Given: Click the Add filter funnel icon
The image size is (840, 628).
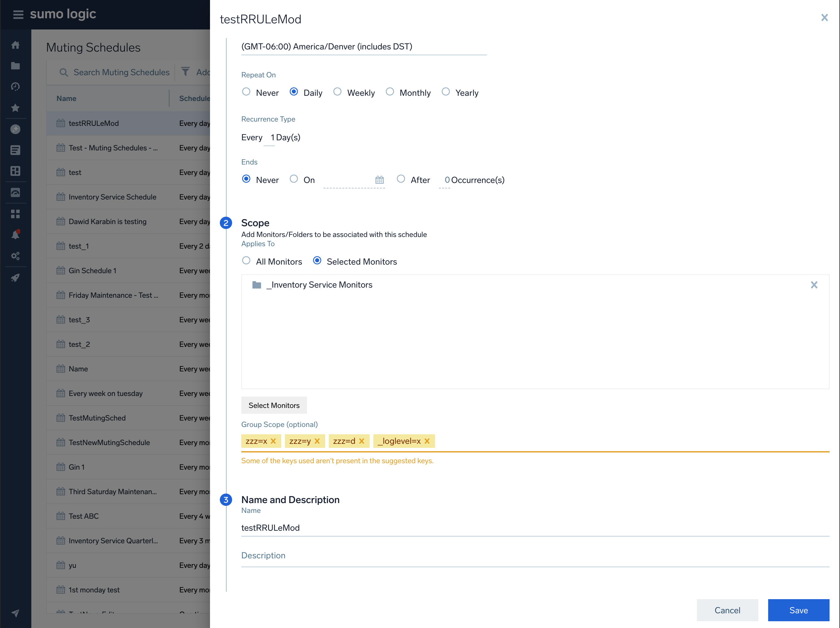Looking at the screenshot, I should click(x=185, y=72).
